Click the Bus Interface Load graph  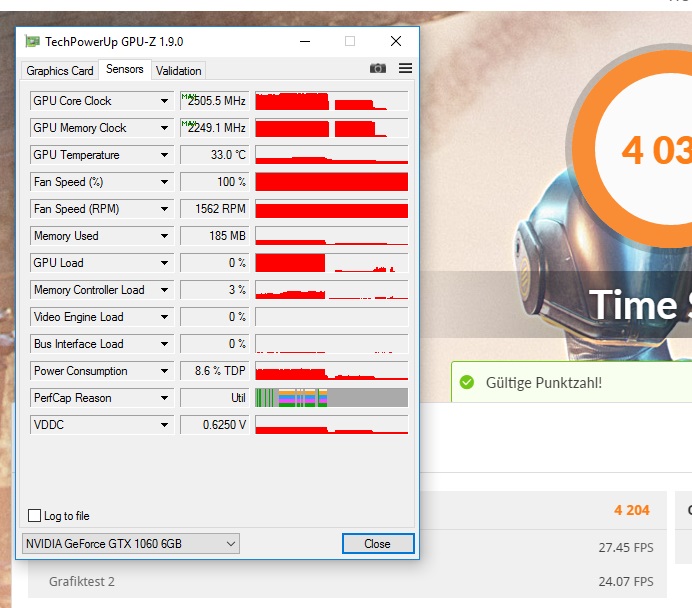point(331,344)
